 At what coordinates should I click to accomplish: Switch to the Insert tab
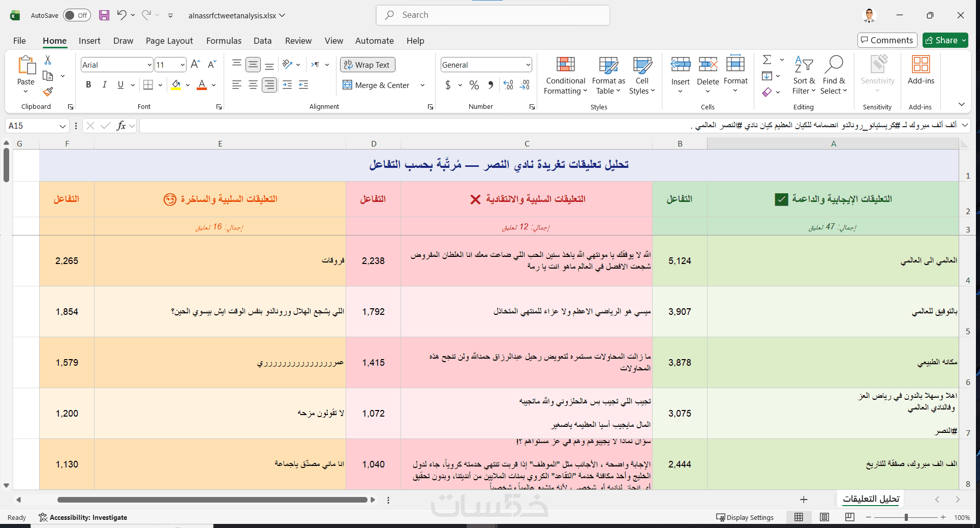click(x=89, y=41)
